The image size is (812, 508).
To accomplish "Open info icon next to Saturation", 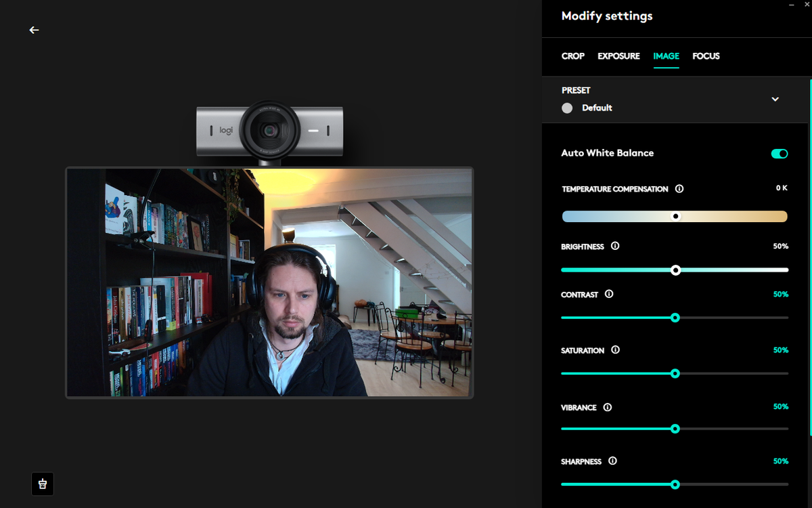I will pos(615,350).
